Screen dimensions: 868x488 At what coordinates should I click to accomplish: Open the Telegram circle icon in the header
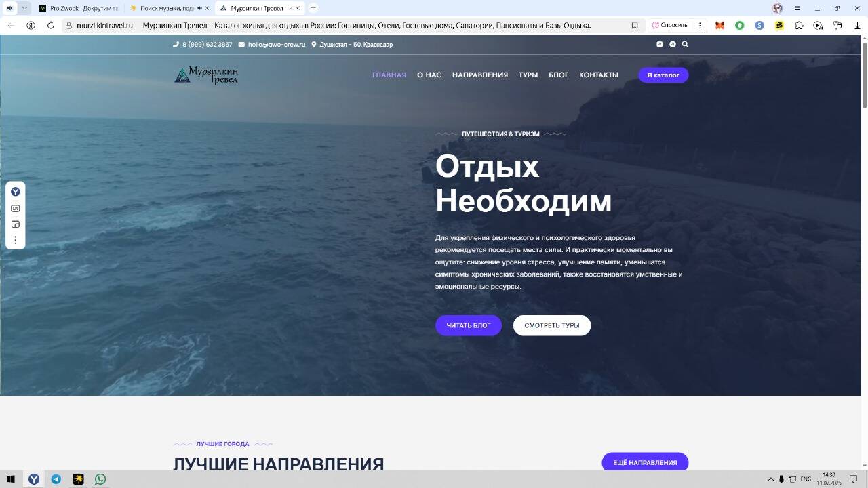[x=672, y=44]
